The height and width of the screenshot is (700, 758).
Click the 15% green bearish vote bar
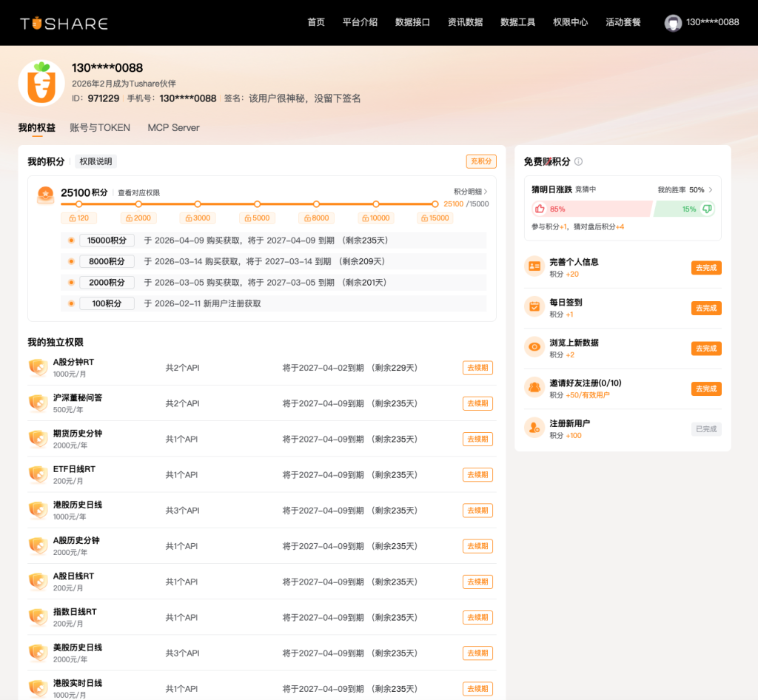[684, 209]
